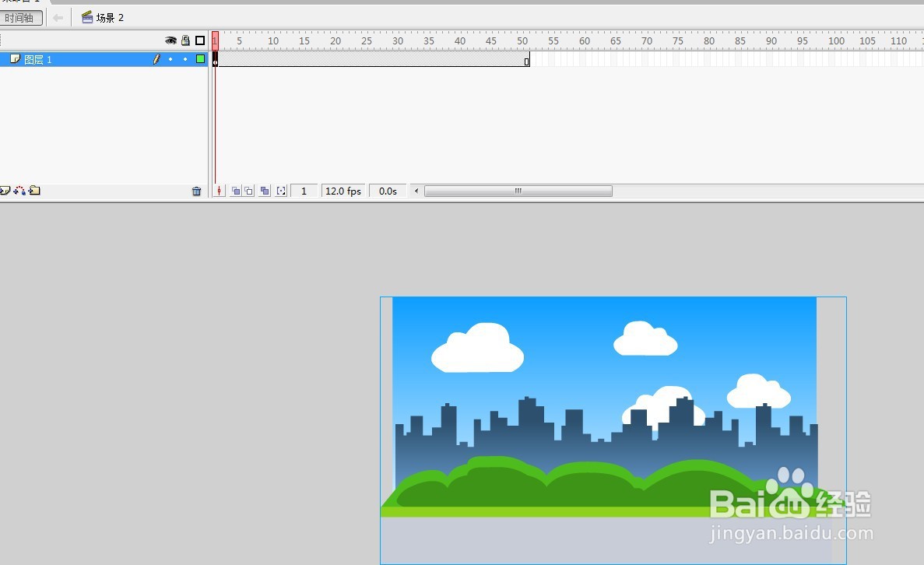Click the 时间轴 timeline button
This screenshot has height=565, width=924.
point(20,18)
